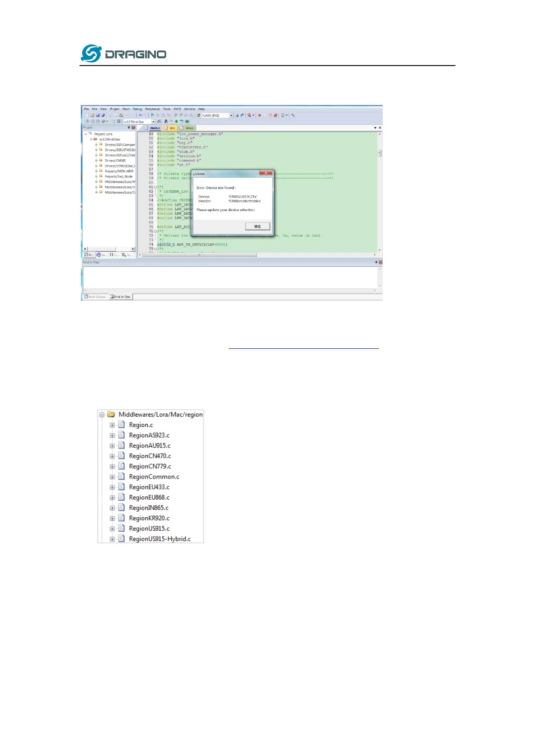
Task: Switch to the Find In Files tab
Action: [x=120, y=297]
